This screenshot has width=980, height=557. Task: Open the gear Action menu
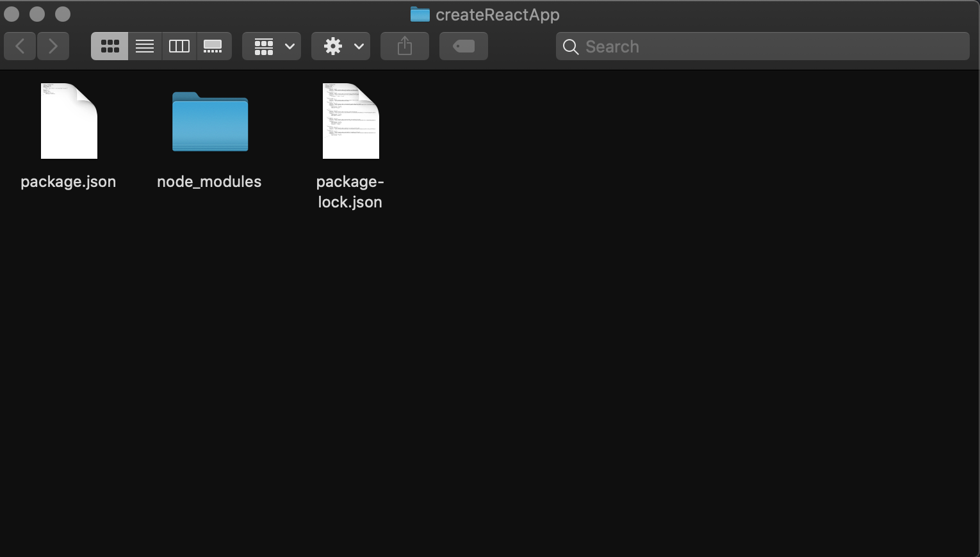pyautogui.click(x=341, y=46)
